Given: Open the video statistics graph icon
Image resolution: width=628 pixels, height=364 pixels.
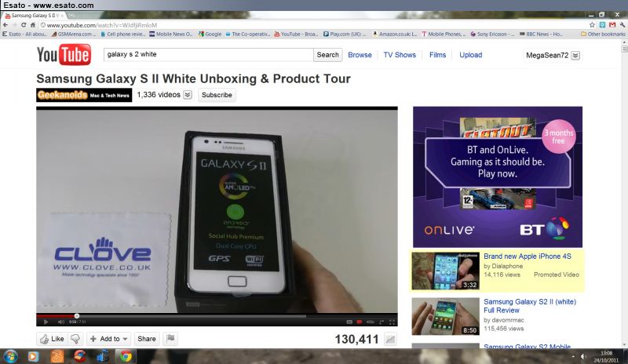Looking at the screenshot, I should (x=390, y=340).
